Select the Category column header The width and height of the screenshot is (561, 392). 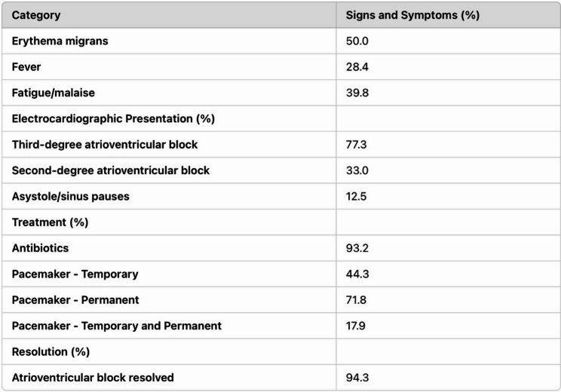click(36, 15)
